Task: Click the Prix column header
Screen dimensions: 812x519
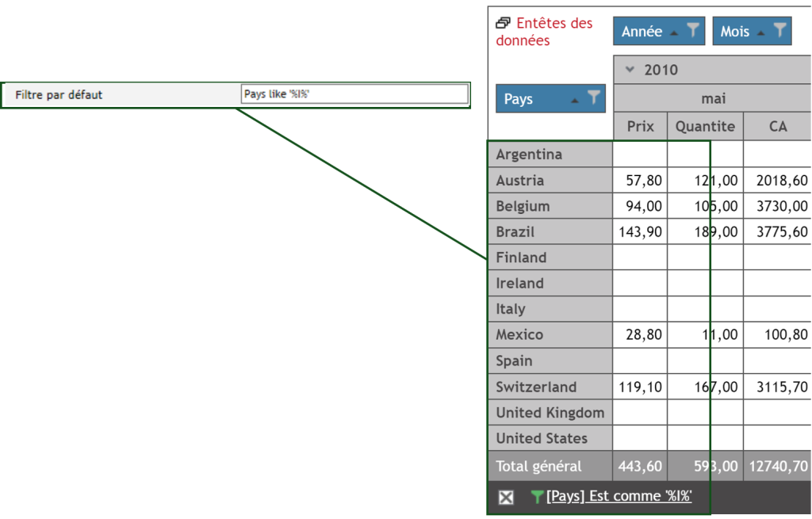Action: point(640,126)
